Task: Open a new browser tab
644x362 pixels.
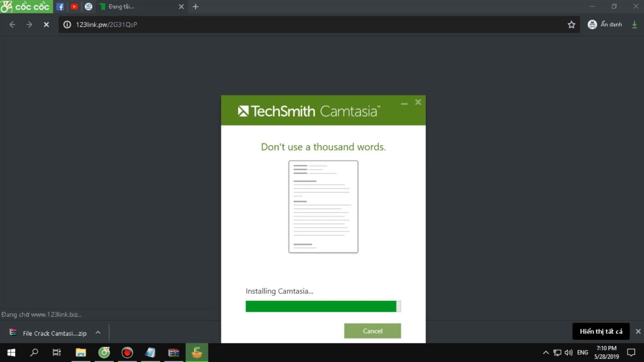Action: pyautogui.click(x=196, y=7)
